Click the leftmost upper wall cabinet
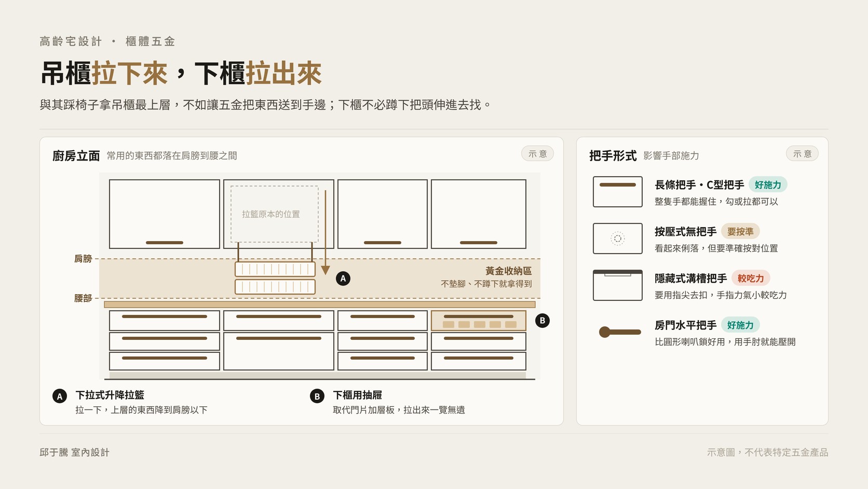This screenshot has height=489, width=868. click(165, 214)
